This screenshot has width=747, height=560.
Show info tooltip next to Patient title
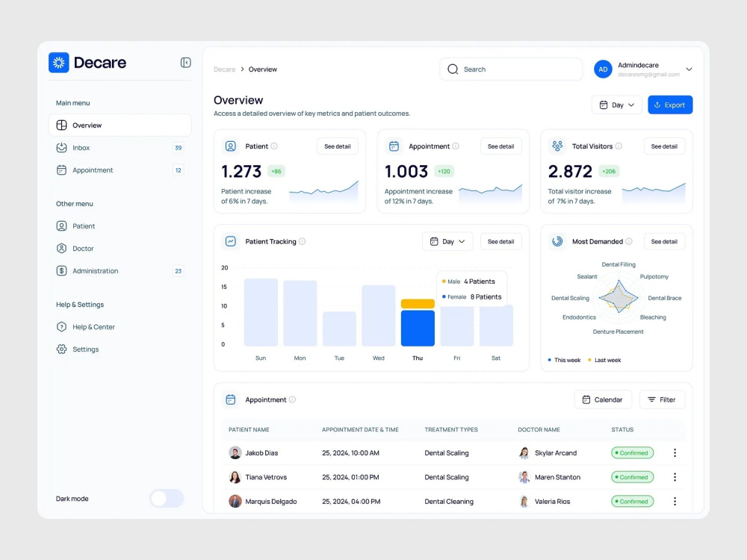click(x=274, y=146)
